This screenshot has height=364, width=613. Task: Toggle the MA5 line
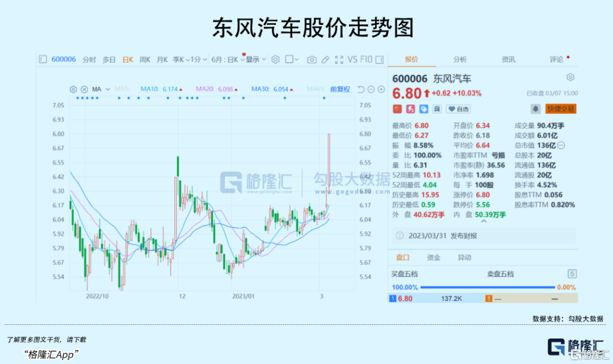click(x=121, y=89)
